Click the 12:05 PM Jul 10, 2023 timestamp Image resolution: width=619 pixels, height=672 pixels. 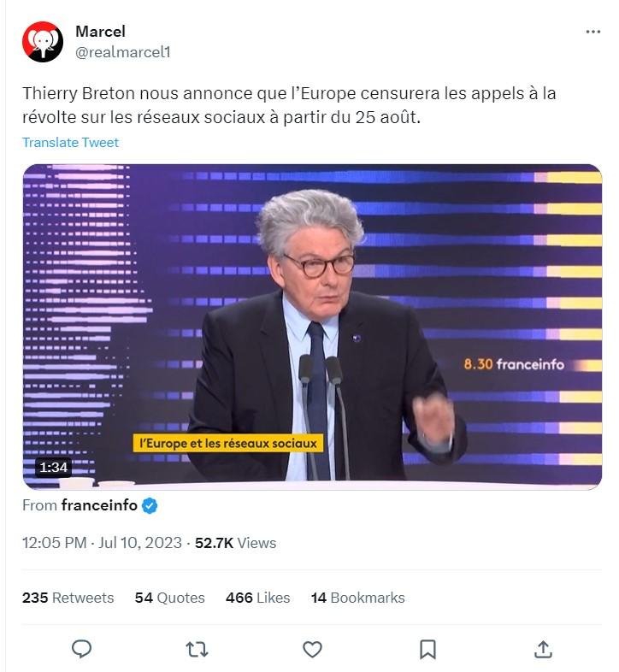[102, 543]
